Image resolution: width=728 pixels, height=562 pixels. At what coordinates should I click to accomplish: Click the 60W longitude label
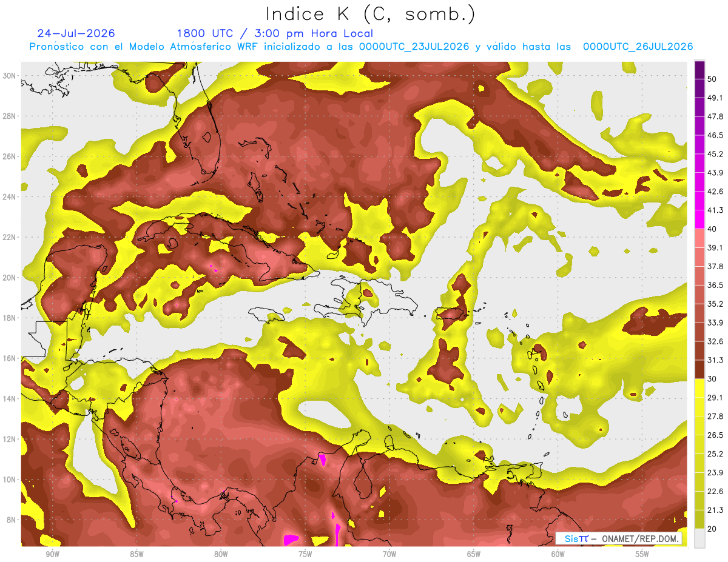(x=558, y=554)
